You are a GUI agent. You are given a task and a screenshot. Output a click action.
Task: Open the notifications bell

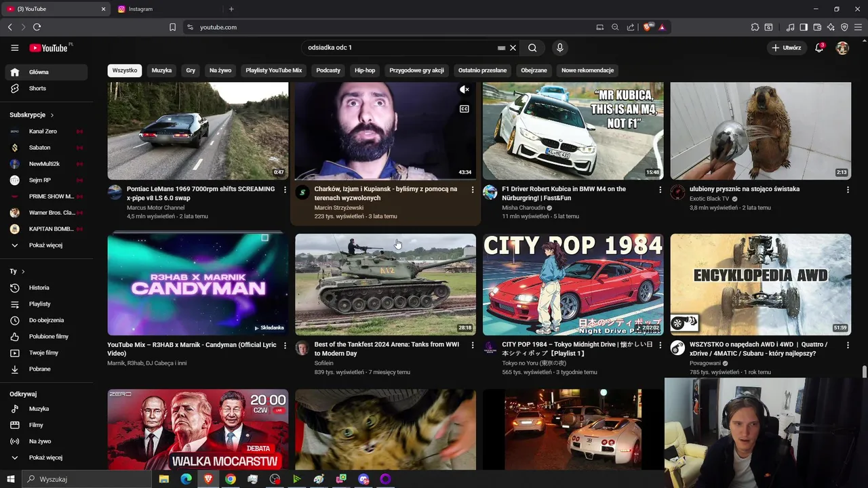pyautogui.click(x=819, y=48)
